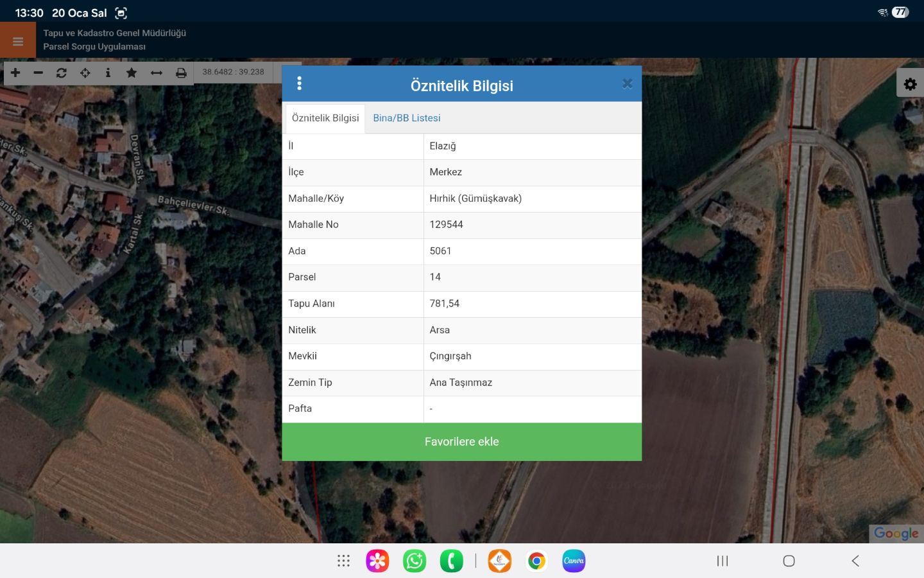The width and height of the screenshot is (924, 578).
Task: Select the info query tool
Action: coord(108,73)
